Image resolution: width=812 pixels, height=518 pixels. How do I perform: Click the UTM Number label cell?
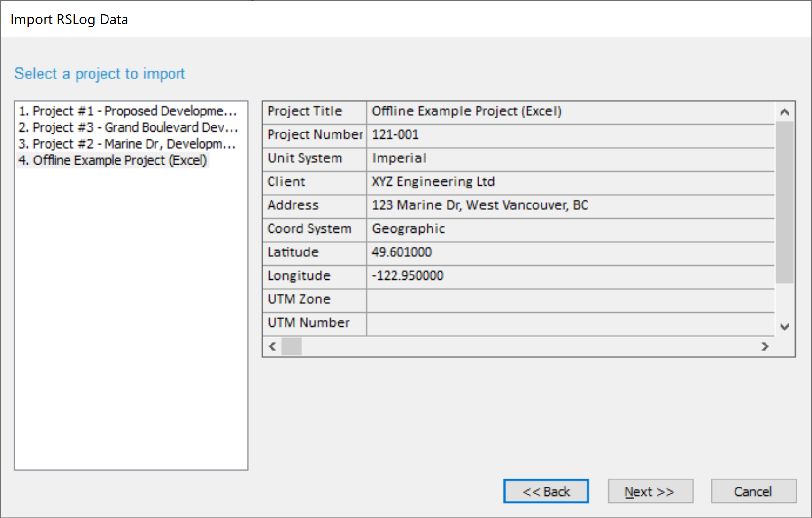pos(315,324)
